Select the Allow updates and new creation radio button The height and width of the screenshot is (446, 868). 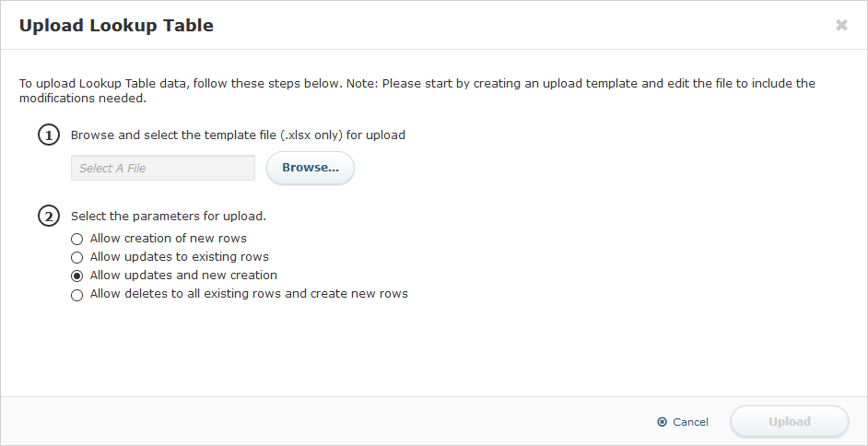[x=77, y=276]
